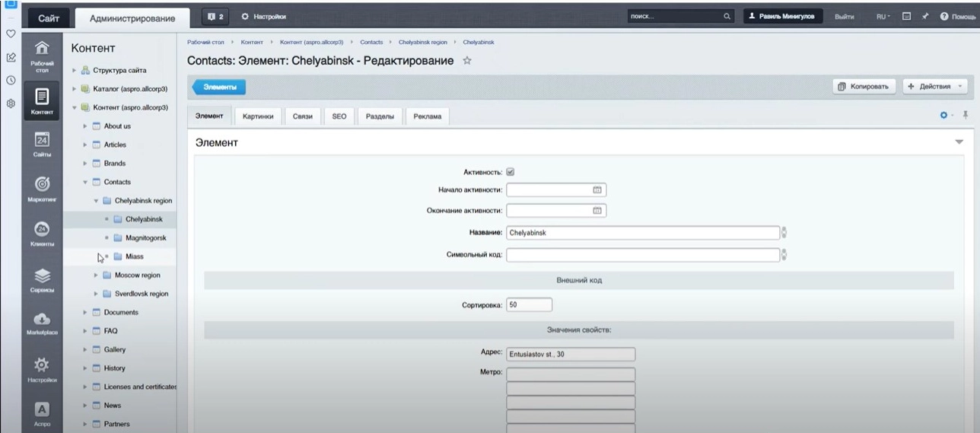The width and height of the screenshot is (980, 433).
Task: Collapse the Contacts tree node
Action: coord(85,182)
